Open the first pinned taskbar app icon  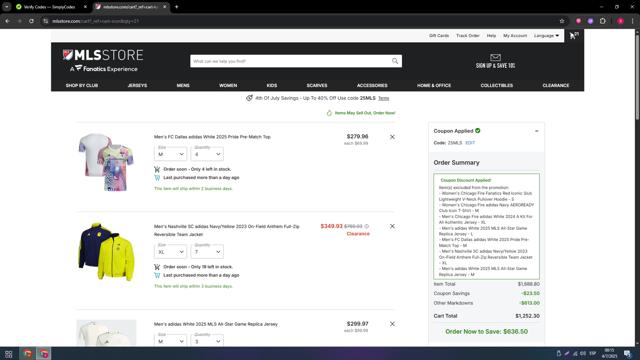coord(27,353)
